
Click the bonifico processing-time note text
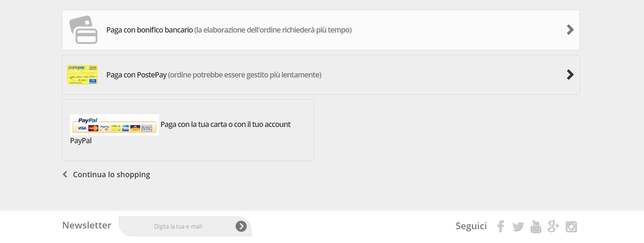273,30
